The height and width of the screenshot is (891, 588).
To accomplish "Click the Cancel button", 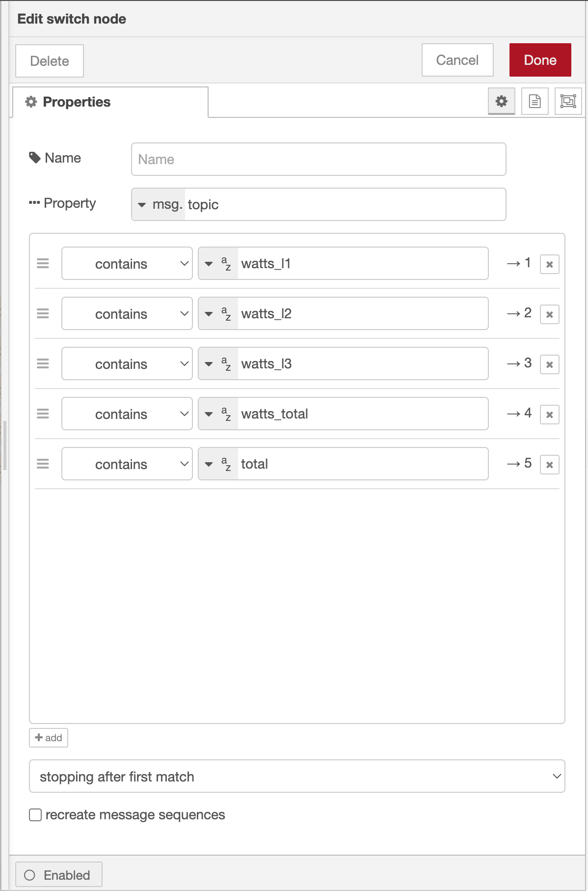I will 457,60.
